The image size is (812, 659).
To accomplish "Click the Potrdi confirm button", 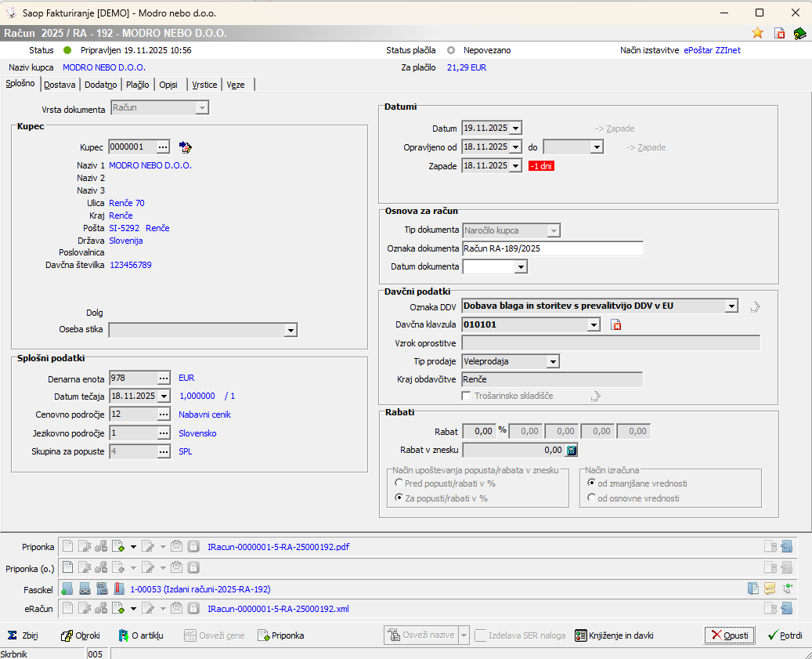I will click(785, 635).
